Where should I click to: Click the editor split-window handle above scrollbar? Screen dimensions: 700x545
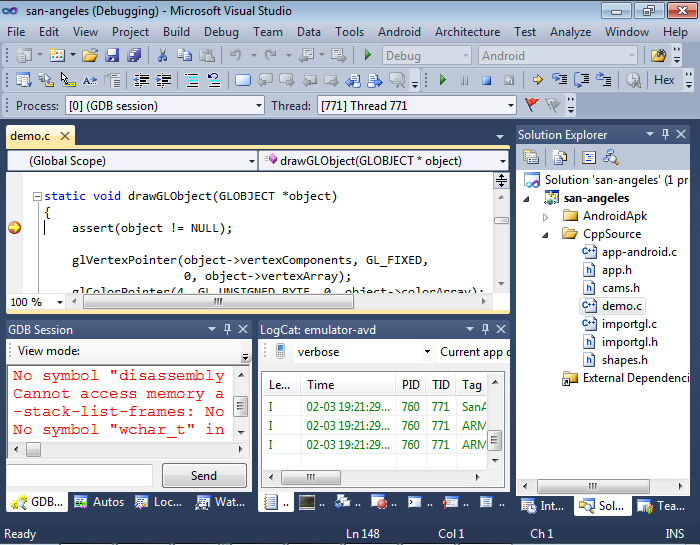click(501, 180)
